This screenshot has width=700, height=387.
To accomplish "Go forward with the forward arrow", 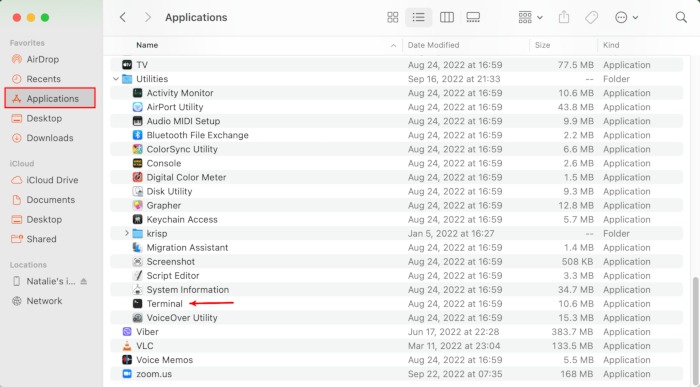I will click(x=148, y=17).
